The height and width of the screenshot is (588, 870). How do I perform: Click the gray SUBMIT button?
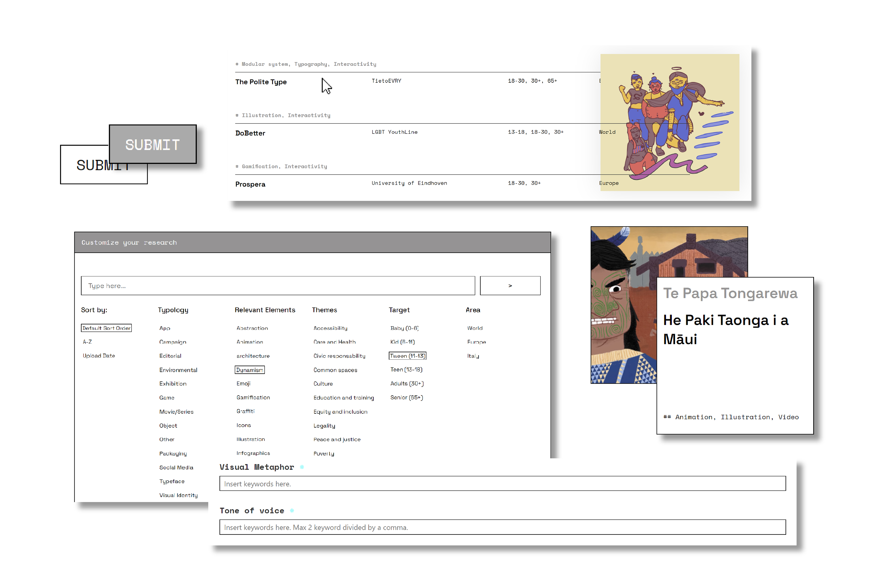click(x=152, y=144)
